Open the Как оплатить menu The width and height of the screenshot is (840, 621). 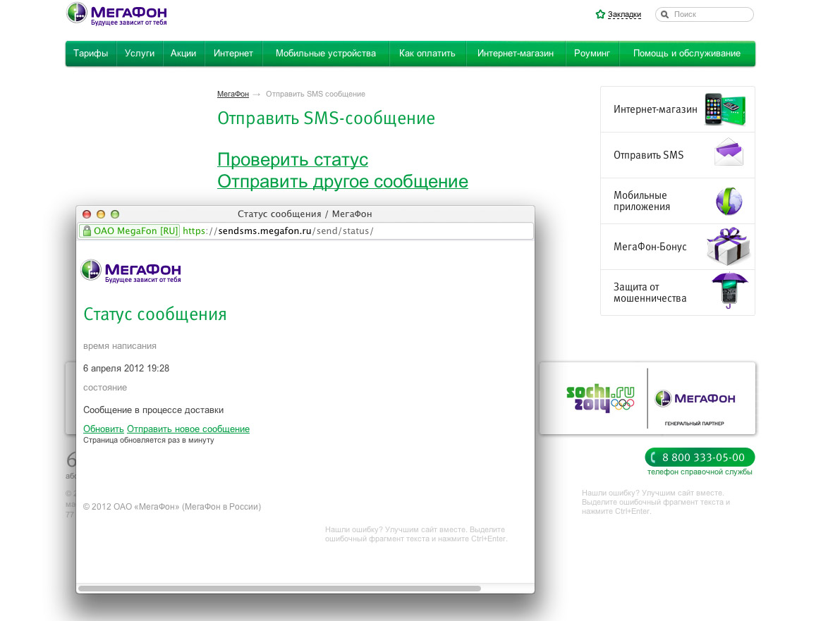click(427, 54)
